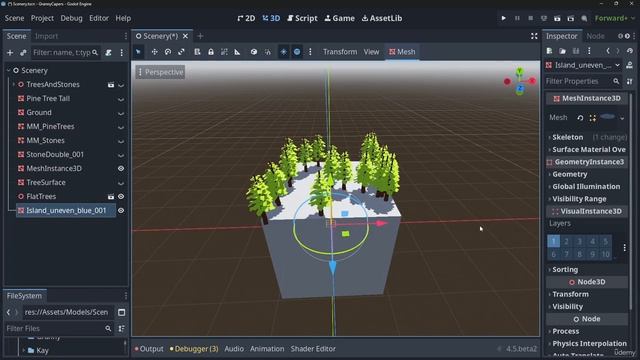Open sun and environment settings dots

[310, 52]
